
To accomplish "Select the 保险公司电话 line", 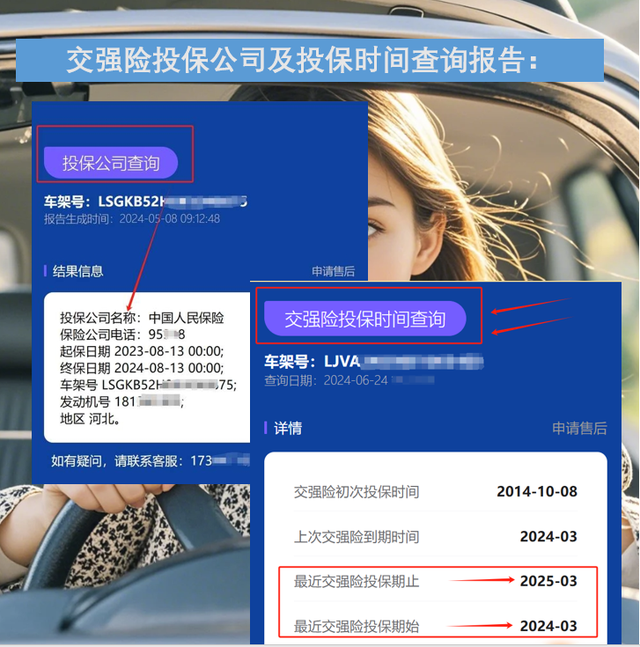I will (123, 334).
